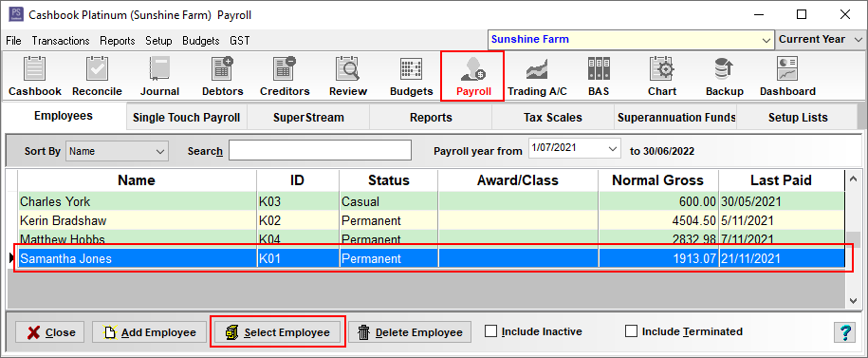Screen dimensions: 868x358
Task: Select the Matthew Hobbs row
Action: [x=432, y=238]
